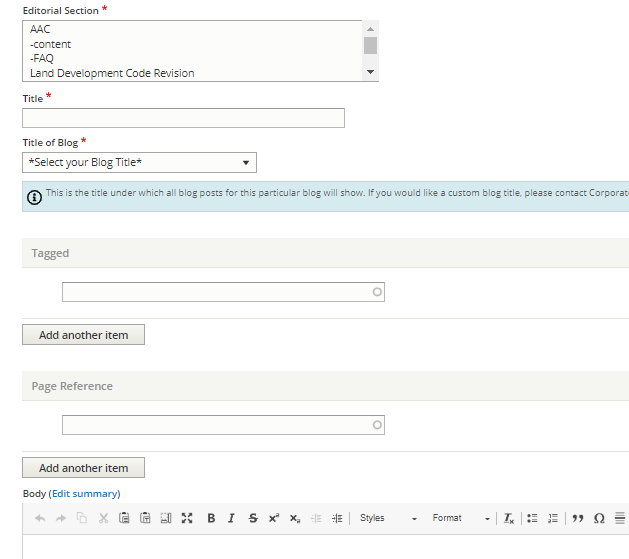This screenshot has height=559, width=629.
Task: Open the Edit summary link
Action: [86, 494]
